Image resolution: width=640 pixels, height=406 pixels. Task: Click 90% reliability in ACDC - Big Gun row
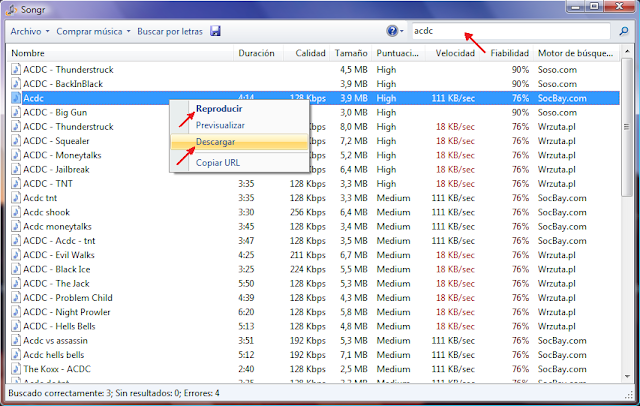point(520,112)
